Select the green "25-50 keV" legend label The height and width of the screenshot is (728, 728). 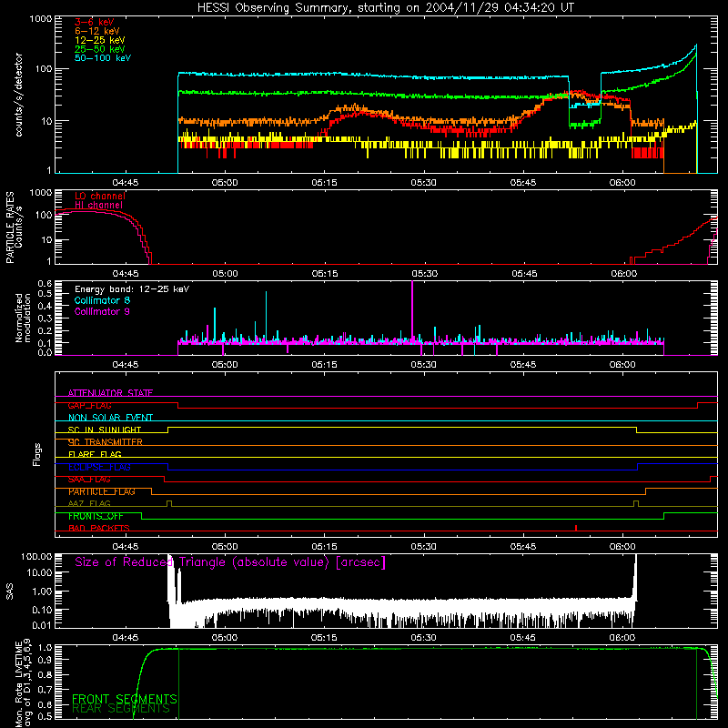click(100, 49)
